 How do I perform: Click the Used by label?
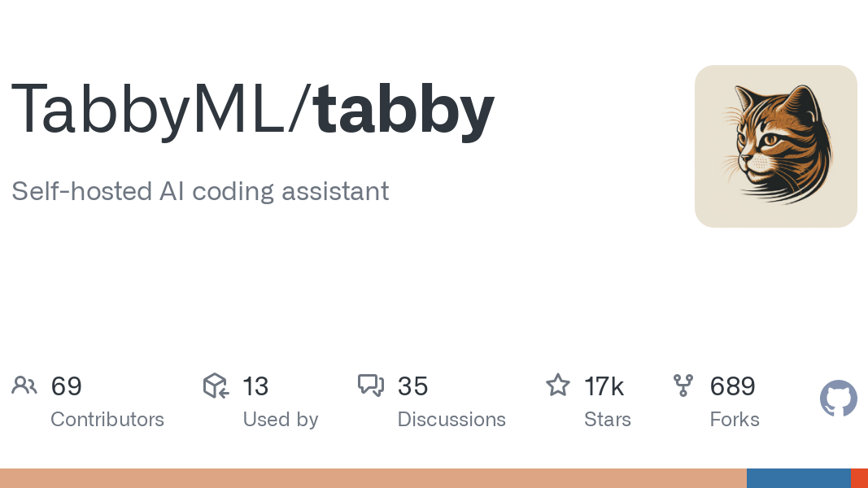click(x=281, y=420)
